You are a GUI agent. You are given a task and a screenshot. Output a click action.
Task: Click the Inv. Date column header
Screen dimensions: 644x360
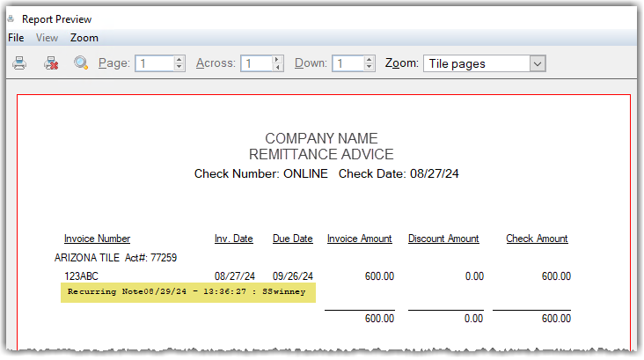(234, 239)
